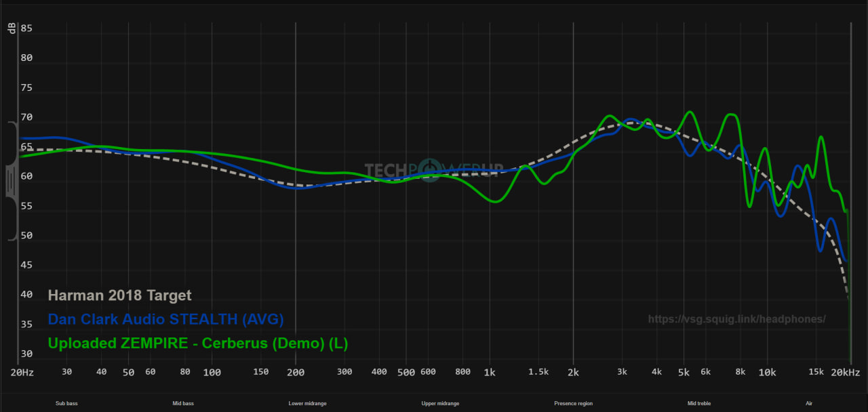Click the 2k frequency axis label
868x412 pixels.
click(x=574, y=372)
